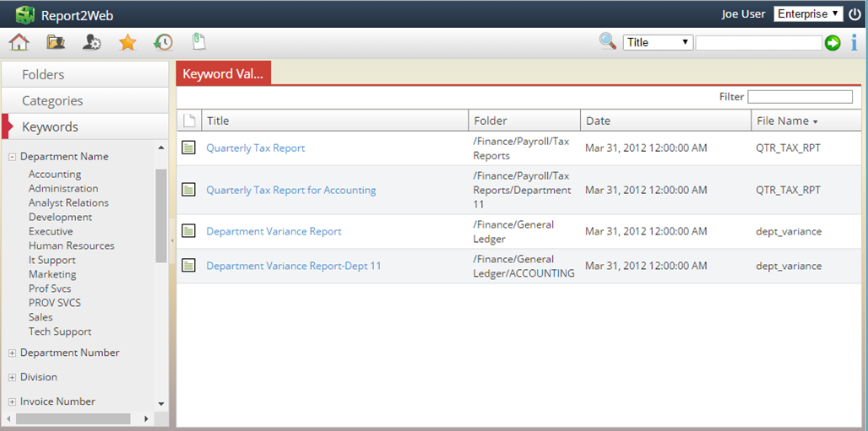The image size is (868, 431).
Task: Open the Enterprise dropdown
Action: coord(808,13)
